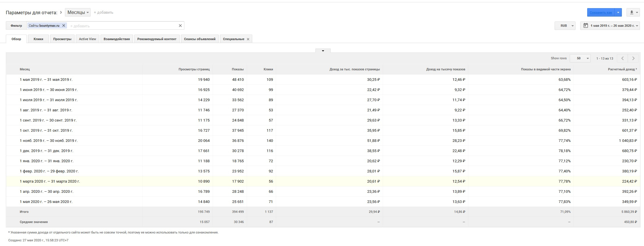Sort by the Просмотры страниц column header
The width and height of the screenshot is (644, 246).
click(194, 69)
